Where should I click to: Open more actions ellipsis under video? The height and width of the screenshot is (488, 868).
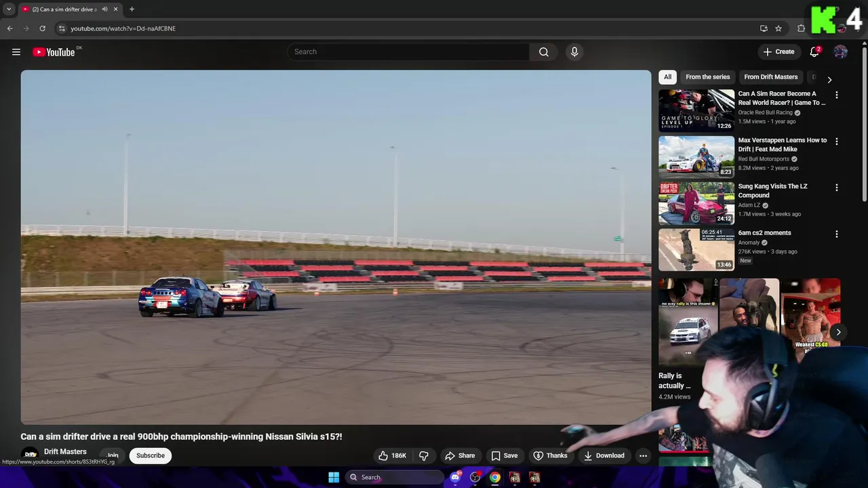[x=643, y=455]
